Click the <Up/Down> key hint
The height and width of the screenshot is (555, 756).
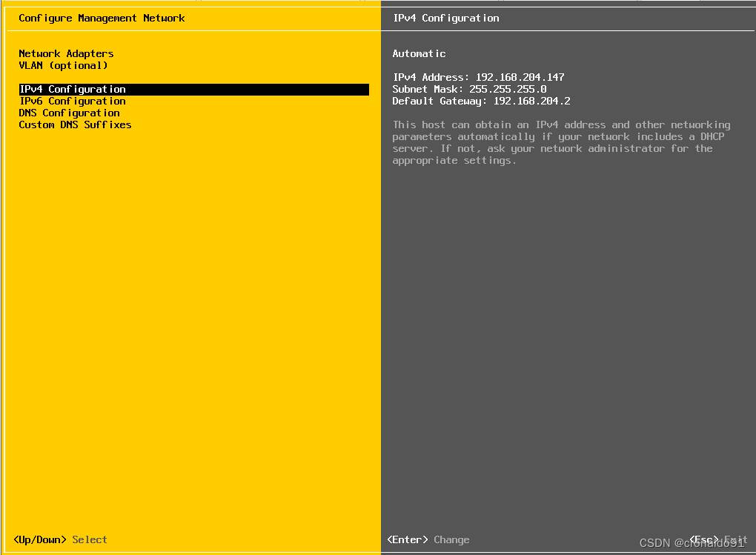tap(39, 539)
